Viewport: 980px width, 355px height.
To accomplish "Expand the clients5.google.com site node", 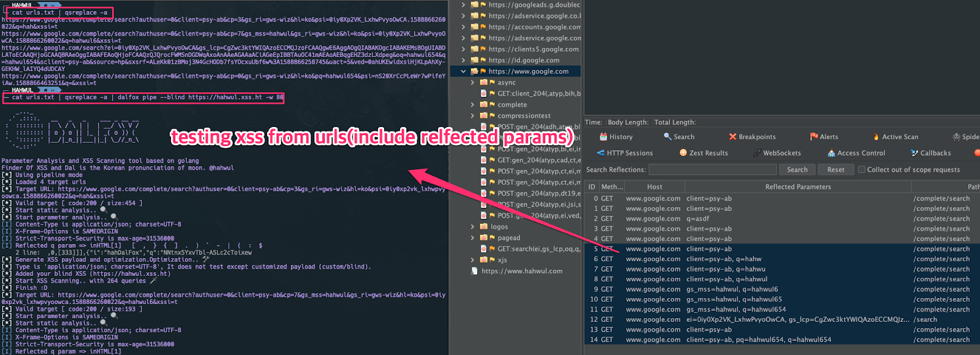I will click(x=464, y=49).
